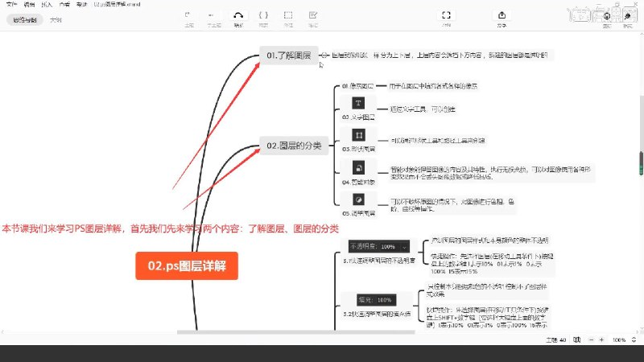Click the shape icon above 03.形状图层
Viewport: 644px width, 362px height.
(358, 135)
